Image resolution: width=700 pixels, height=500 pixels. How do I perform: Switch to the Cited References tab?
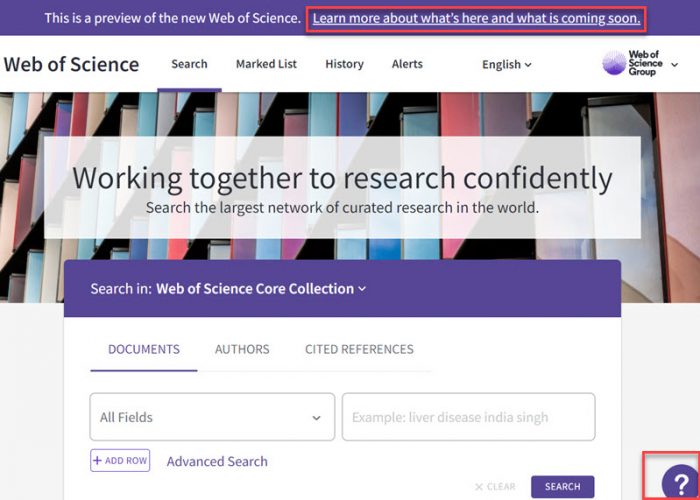click(x=359, y=349)
